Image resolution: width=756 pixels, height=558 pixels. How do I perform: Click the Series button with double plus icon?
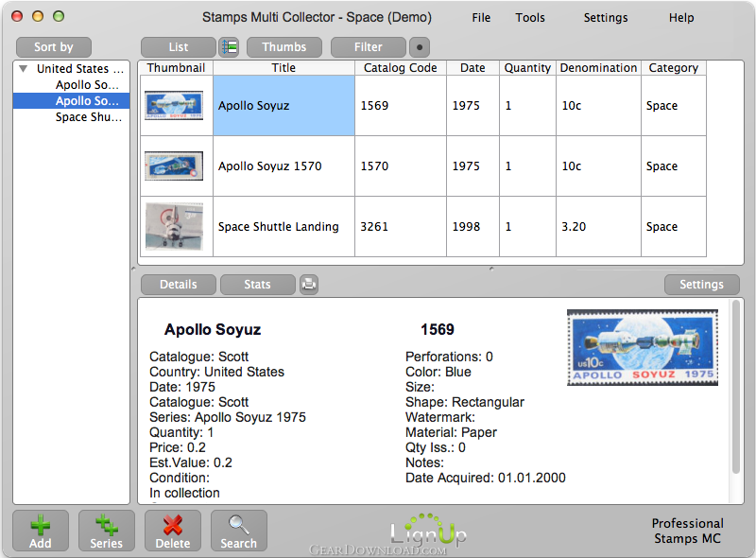(107, 531)
